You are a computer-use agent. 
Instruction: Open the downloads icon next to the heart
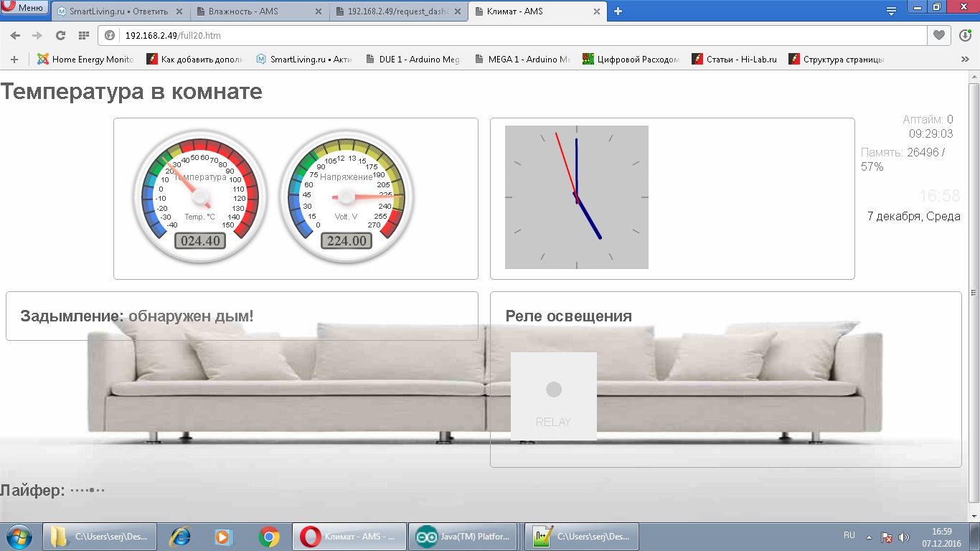pos(965,35)
